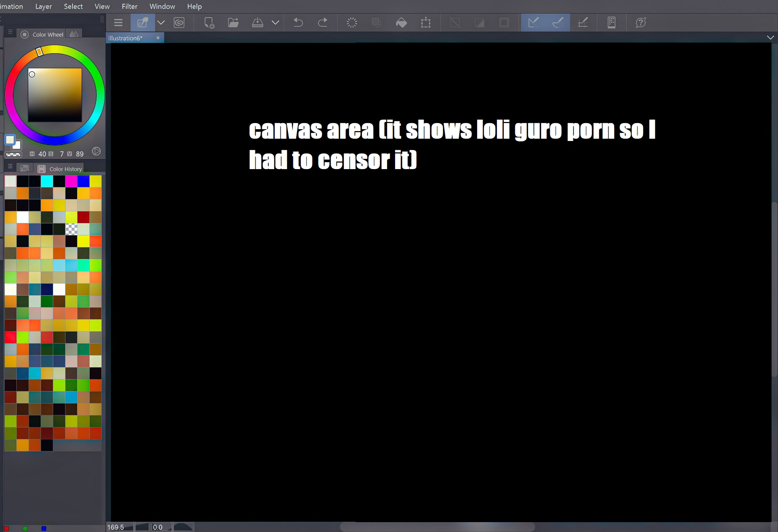Click the Redo arrow icon
This screenshot has width=778, height=532.
click(x=323, y=23)
